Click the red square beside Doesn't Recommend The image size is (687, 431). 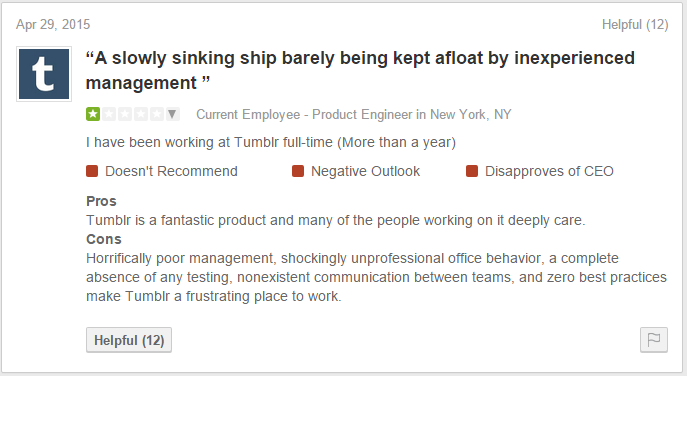pos(92,171)
